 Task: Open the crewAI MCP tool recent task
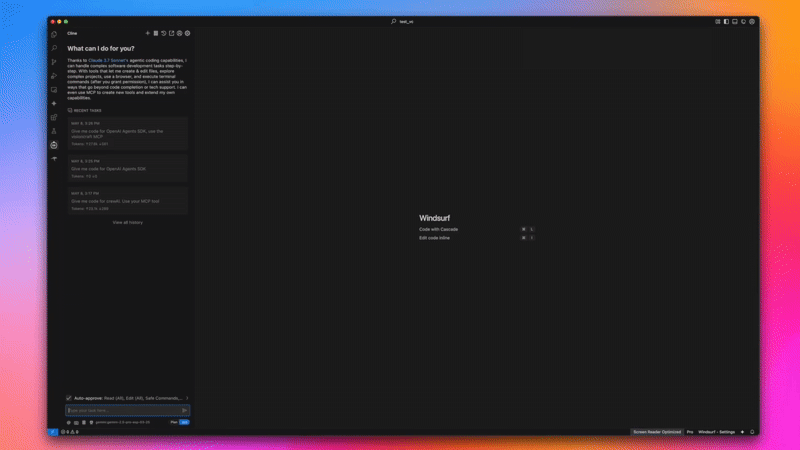128,201
